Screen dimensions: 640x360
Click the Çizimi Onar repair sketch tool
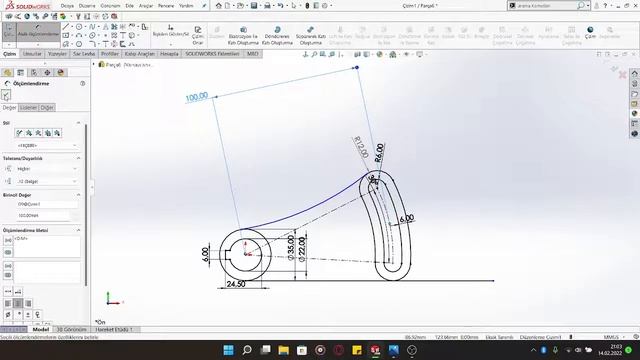pos(198,36)
